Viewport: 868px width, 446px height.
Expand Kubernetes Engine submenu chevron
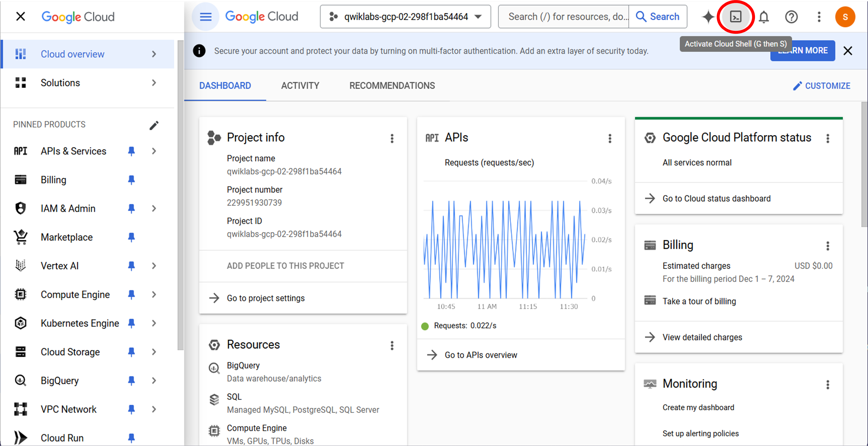(154, 323)
